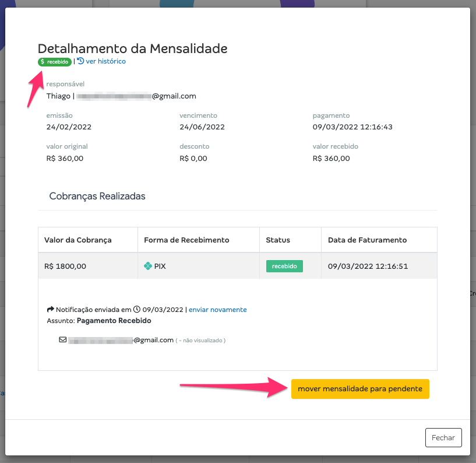The width and height of the screenshot is (476, 463).
Task: Click the 'Data de Faturamento' column header
Action: click(x=367, y=240)
